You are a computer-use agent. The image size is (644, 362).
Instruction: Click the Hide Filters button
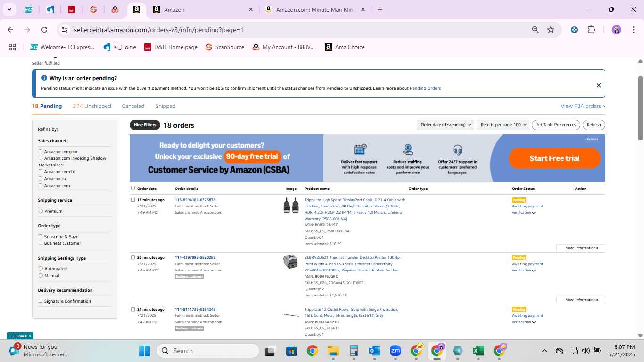145,125
